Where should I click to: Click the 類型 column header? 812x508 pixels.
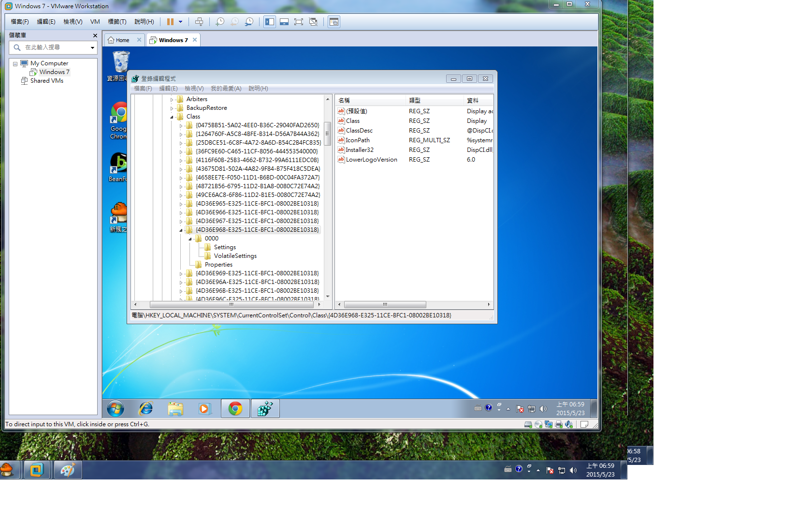tap(435, 101)
